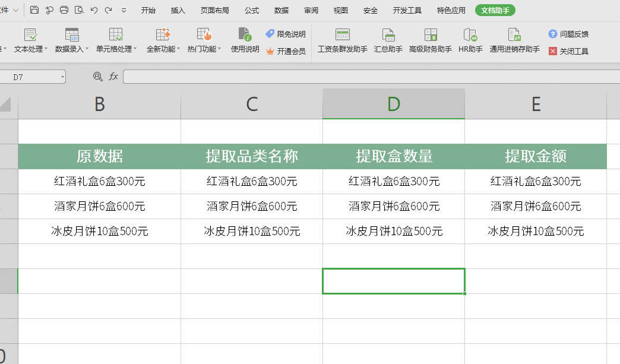Click the zoom magnifier beside fx
Viewport: 620px width, 364px height.
(x=97, y=77)
